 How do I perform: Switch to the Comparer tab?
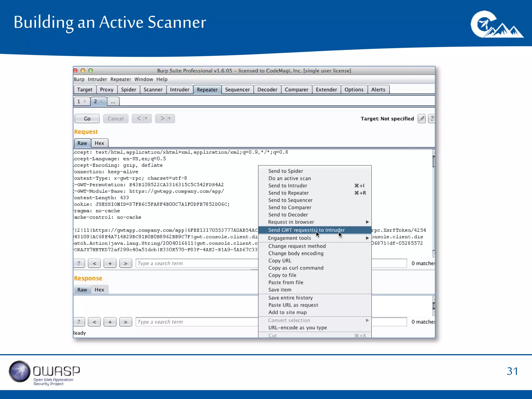(297, 90)
